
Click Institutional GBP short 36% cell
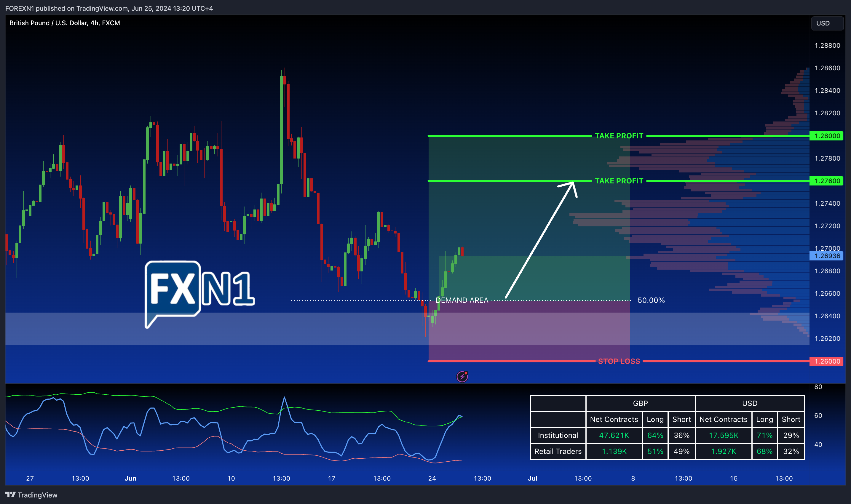681,435
